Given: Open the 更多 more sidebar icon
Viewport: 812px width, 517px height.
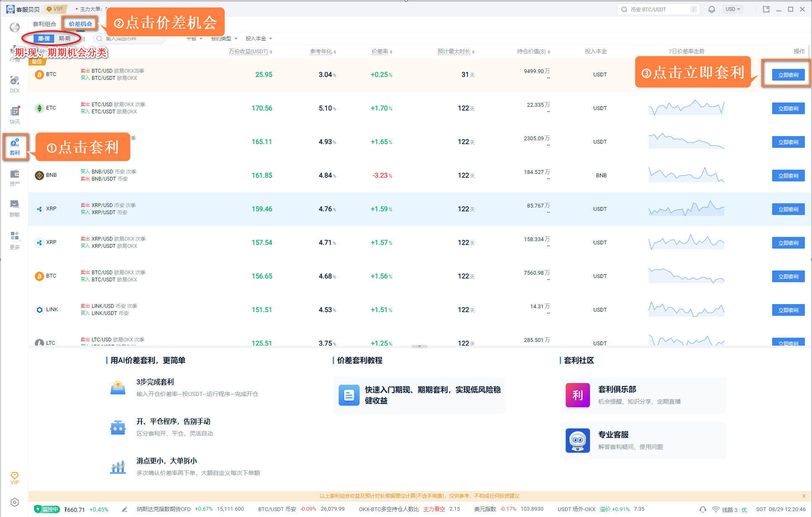Looking at the screenshot, I should [15, 240].
